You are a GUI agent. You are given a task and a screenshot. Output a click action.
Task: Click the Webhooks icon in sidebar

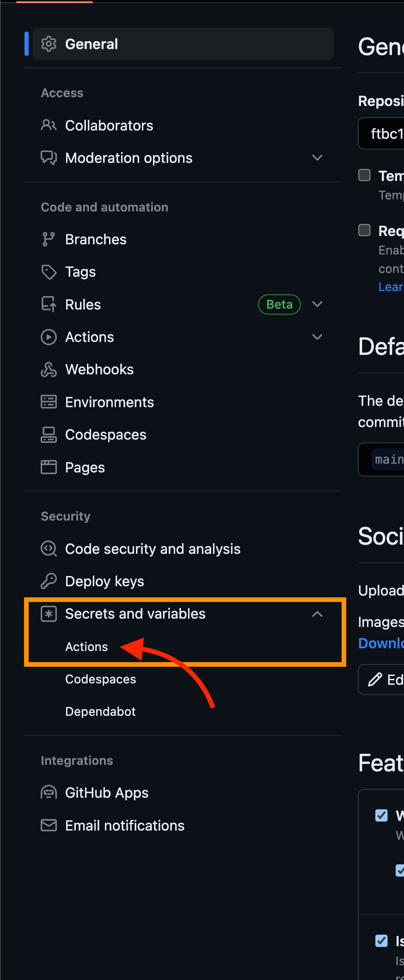click(49, 369)
